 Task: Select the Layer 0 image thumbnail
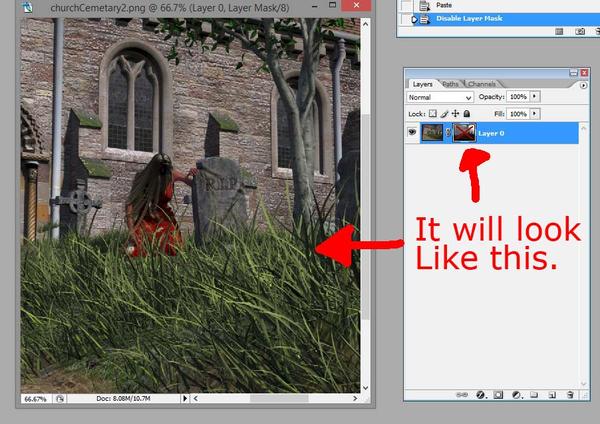(x=432, y=133)
